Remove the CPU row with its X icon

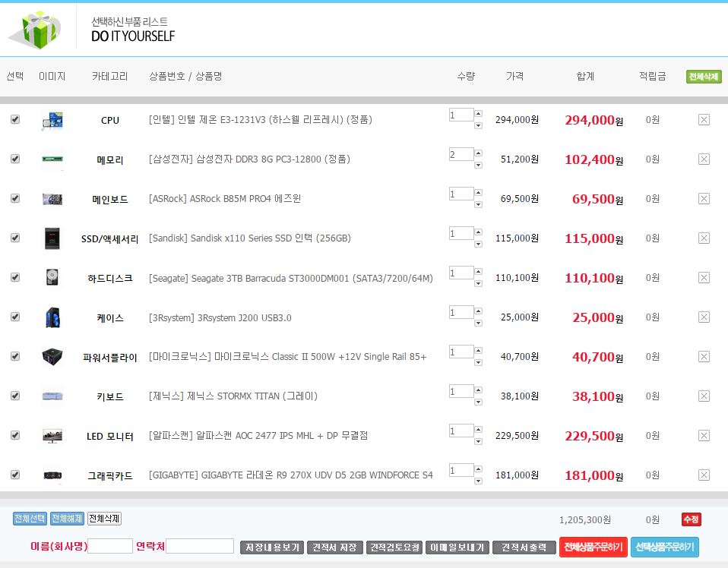click(703, 120)
